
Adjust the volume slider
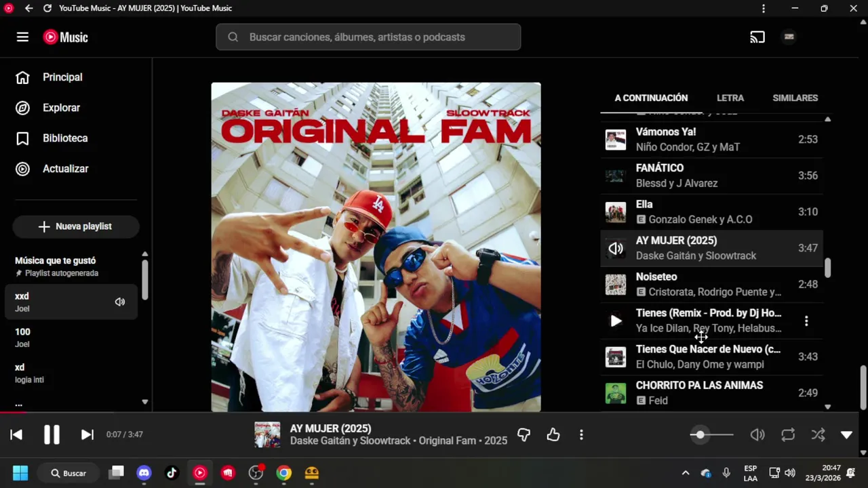click(712, 434)
